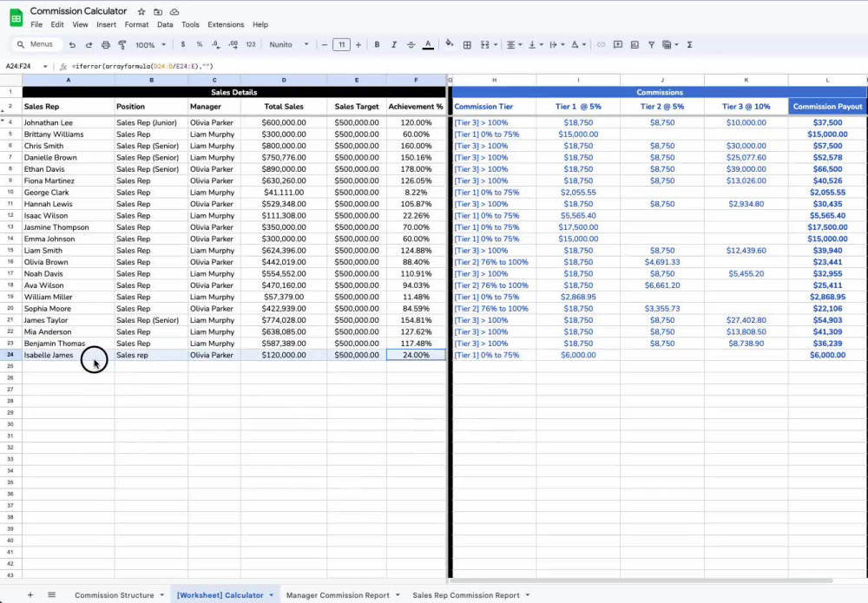Apply bold formatting from the toolbar
Screen dimensions: 868x603
377,44
